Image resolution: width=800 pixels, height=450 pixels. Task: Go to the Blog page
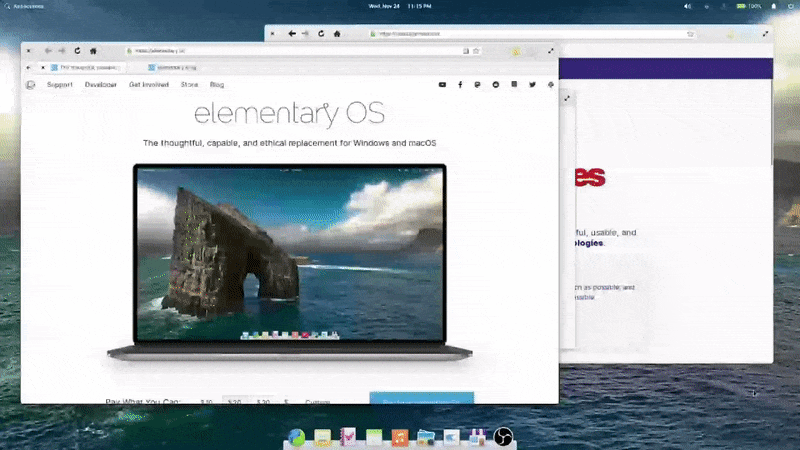tap(217, 85)
